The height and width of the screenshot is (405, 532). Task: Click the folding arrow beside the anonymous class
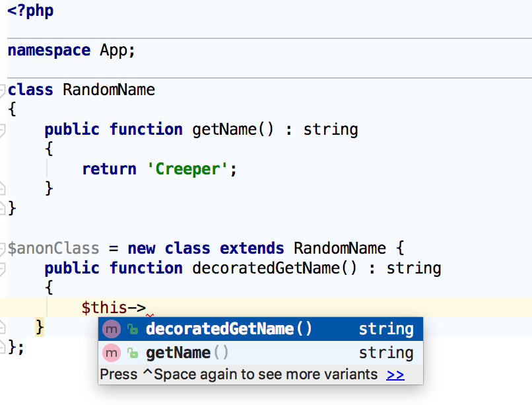(4, 248)
